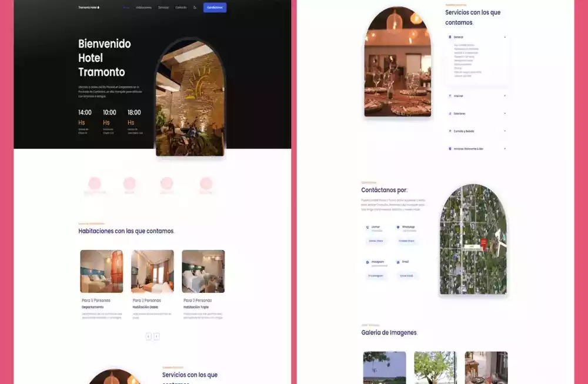The width and height of the screenshot is (588, 384).
Task: Click the Comida y Bebida icon
Action: tap(450, 131)
